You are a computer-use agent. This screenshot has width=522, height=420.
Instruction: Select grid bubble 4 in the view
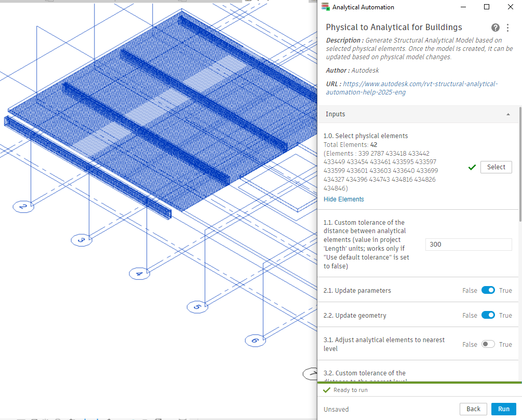coord(140,274)
